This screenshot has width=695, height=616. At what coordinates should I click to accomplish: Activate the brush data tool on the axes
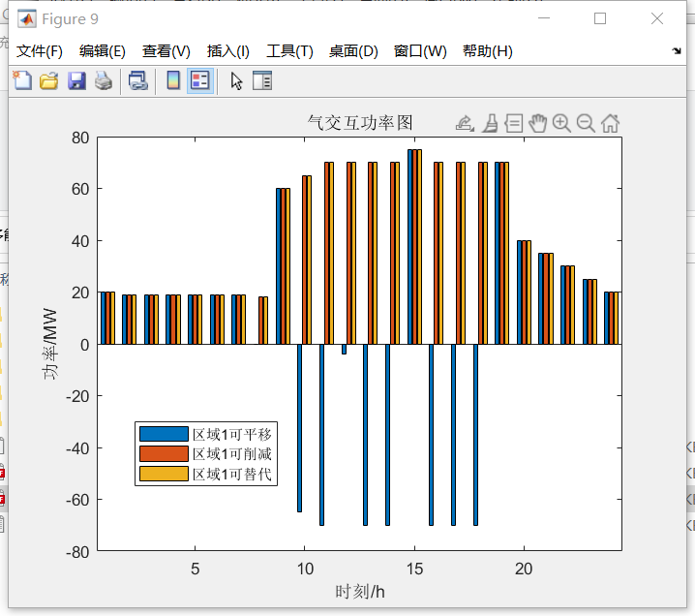coord(490,123)
